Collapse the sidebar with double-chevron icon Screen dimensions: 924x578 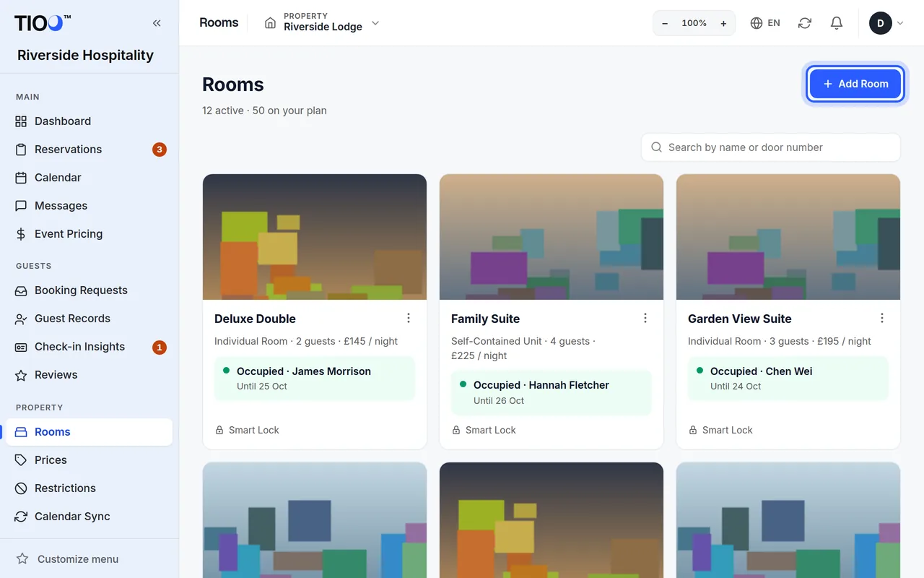157,23
